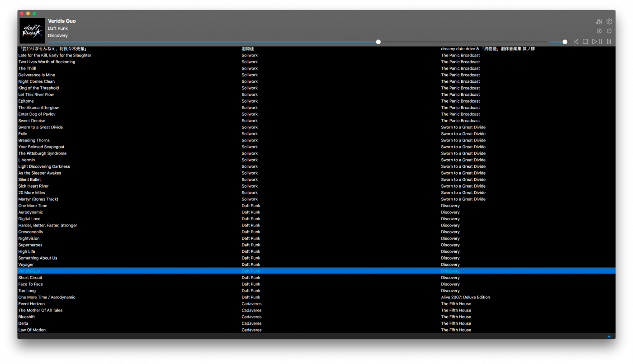Image resolution: width=633 pixels, height=364 pixels.
Task: Select track Breeding Thorns
Action: pos(34,141)
